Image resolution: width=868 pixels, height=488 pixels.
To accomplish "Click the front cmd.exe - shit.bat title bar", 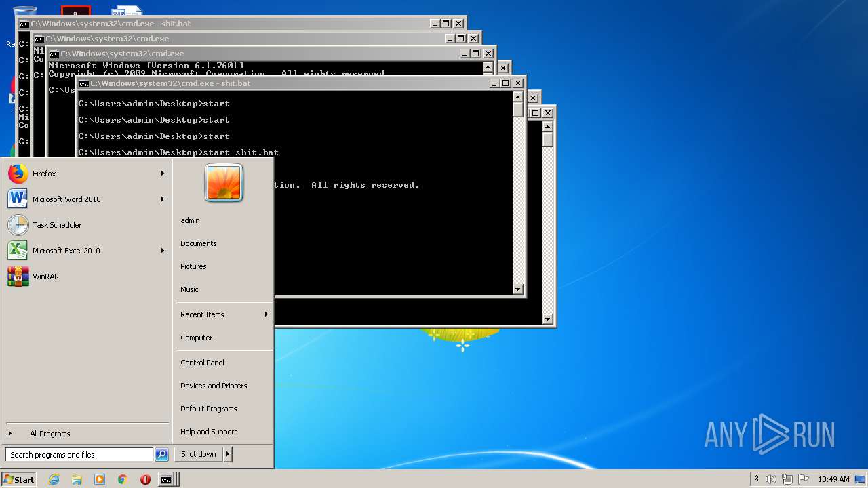I will tap(300, 83).
